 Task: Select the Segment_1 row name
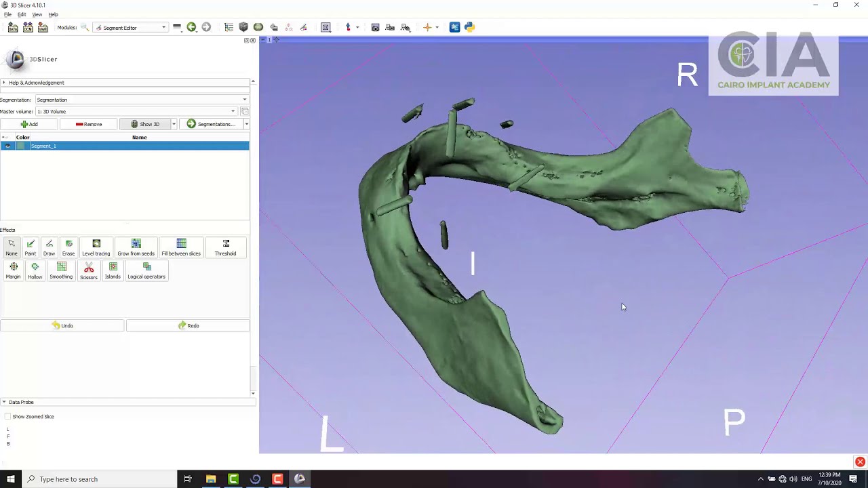[x=43, y=146]
